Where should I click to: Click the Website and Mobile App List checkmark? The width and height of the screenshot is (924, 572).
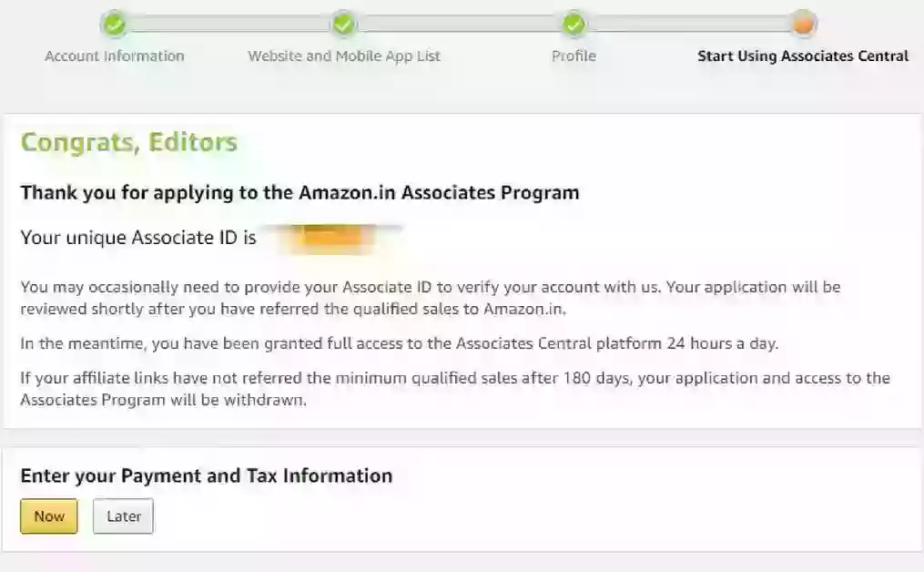[x=343, y=25]
